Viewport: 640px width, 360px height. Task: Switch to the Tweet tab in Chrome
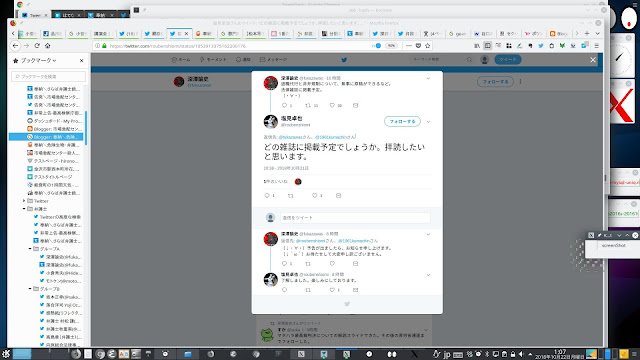click(x=35, y=15)
